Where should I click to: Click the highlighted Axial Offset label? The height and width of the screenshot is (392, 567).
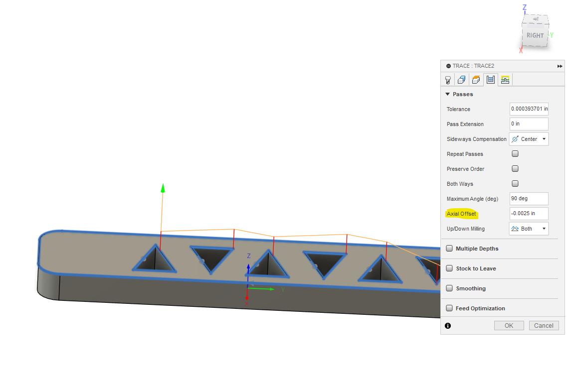[x=461, y=214]
